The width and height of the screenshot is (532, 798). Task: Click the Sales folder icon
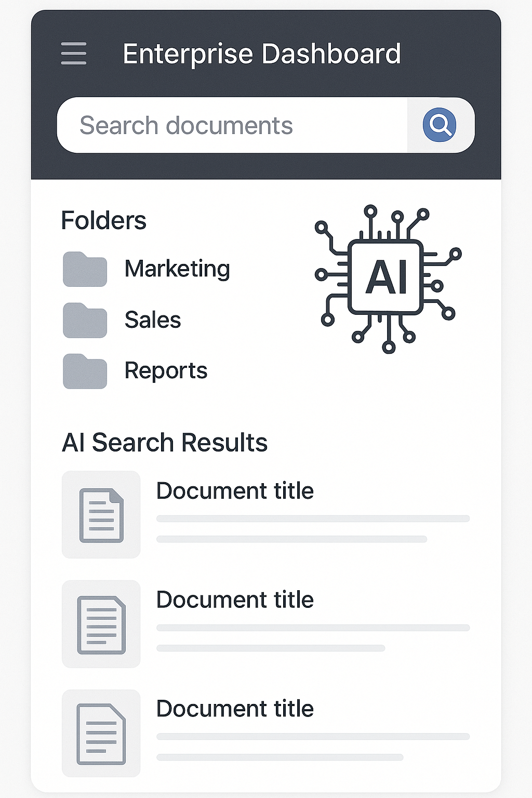(x=84, y=321)
